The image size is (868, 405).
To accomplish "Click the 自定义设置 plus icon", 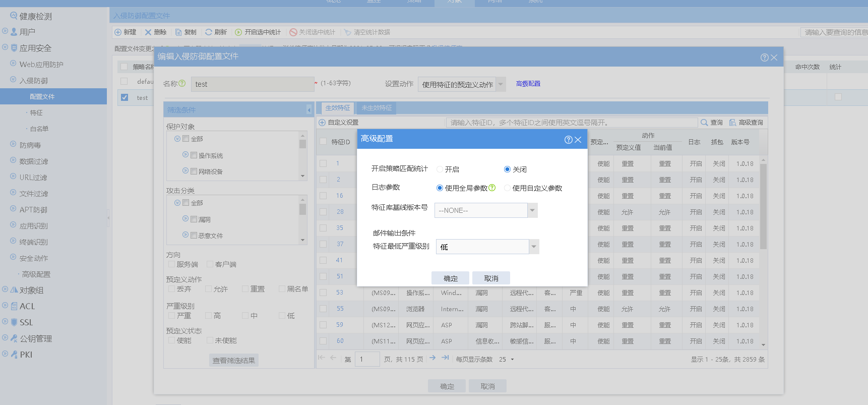I will point(322,123).
